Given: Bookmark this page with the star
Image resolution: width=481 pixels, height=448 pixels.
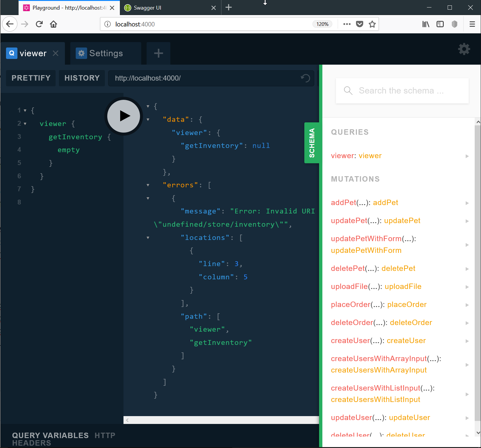Looking at the screenshot, I should (372, 24).
